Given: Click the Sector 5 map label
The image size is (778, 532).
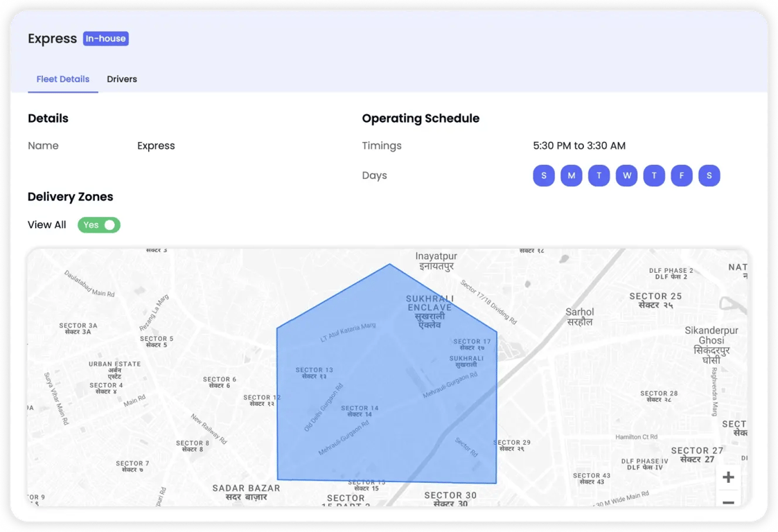Looking at the screenshot, I should pyautogui.click(x=157, y=342).
